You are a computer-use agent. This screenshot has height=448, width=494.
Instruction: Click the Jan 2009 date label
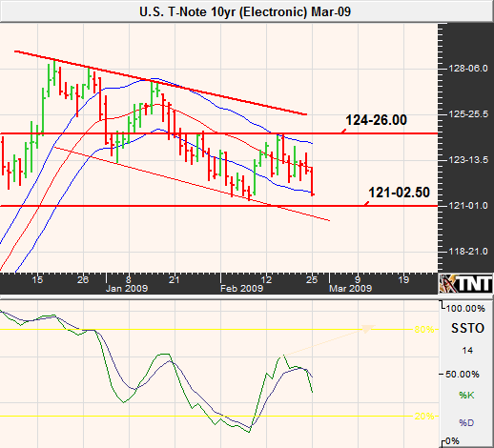(x=127, y=289)
